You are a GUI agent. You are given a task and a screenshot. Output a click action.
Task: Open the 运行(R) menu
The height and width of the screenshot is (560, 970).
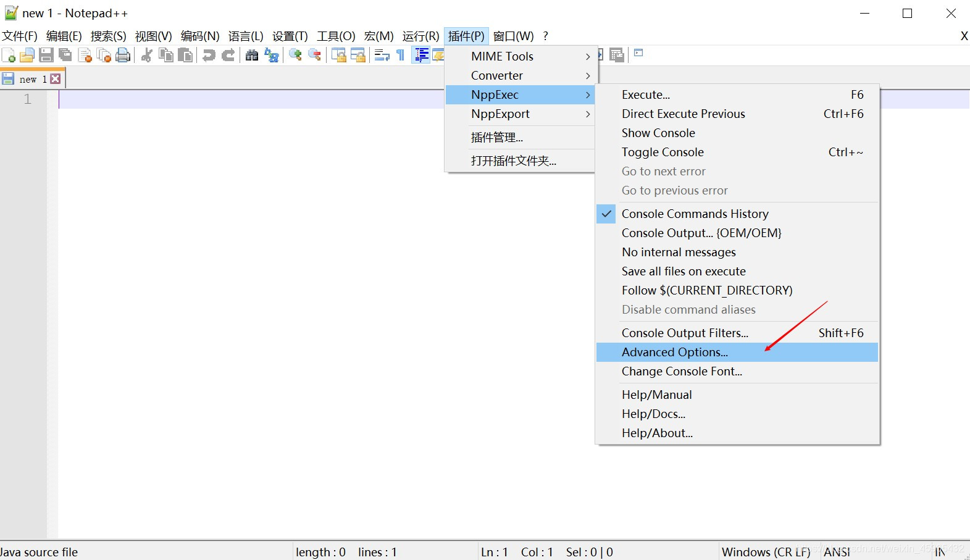[421, 36]
